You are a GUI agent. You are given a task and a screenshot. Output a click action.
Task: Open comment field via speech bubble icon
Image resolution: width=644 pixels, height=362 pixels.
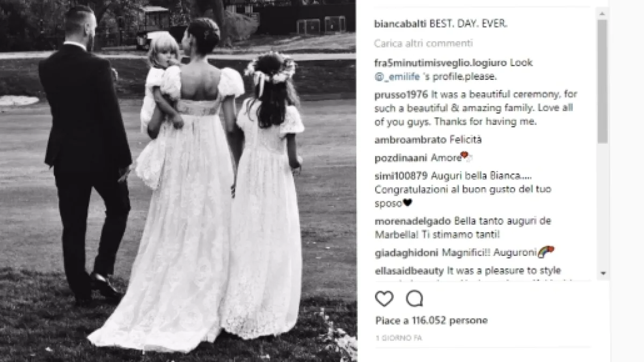(414, 299)
